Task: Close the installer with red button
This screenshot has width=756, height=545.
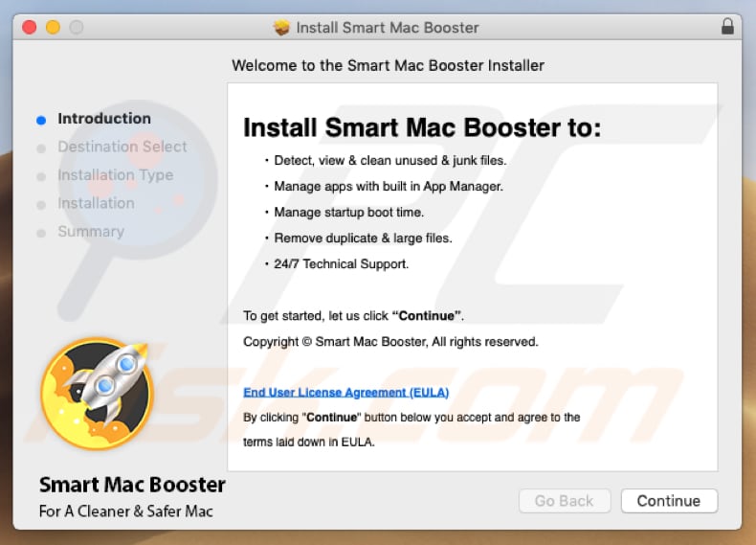Action: 30,27
